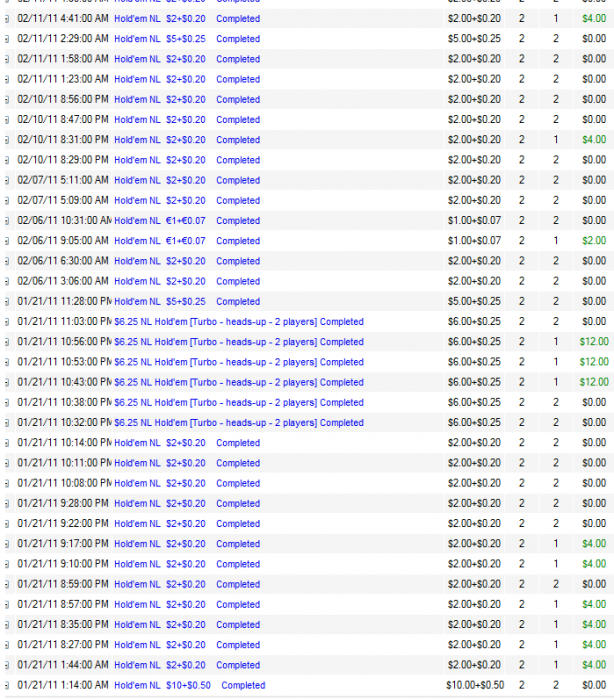The image size is (614, 700).
Task: Select the date cell '01/21/11 8:27:00 PM'
Action: click(x=63, y=645)
